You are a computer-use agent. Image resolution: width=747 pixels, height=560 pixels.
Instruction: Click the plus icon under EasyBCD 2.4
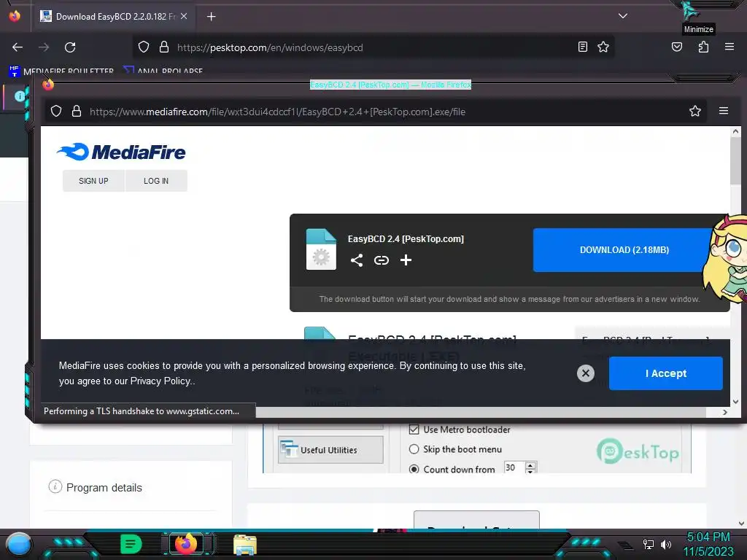click(x=406, y=260)
